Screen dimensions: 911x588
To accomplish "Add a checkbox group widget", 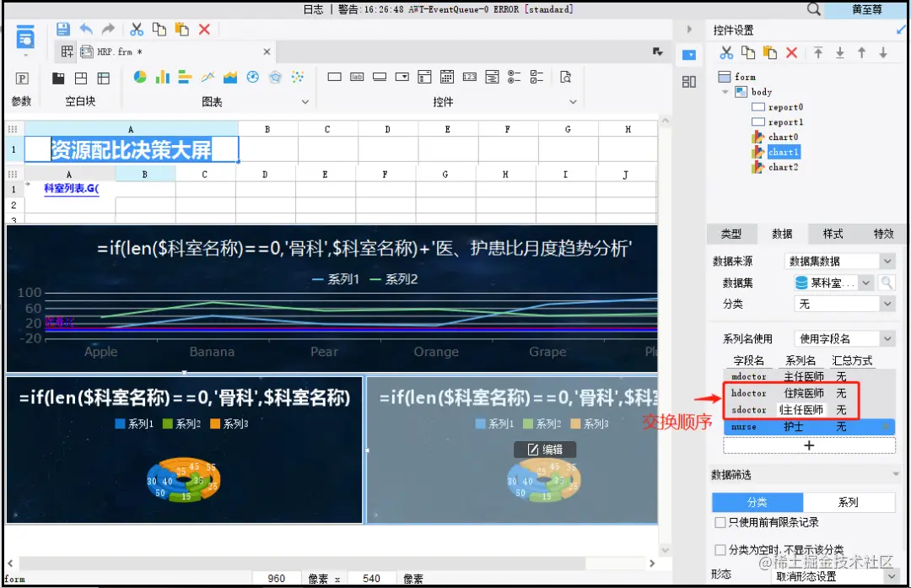I will click(536, 77).
